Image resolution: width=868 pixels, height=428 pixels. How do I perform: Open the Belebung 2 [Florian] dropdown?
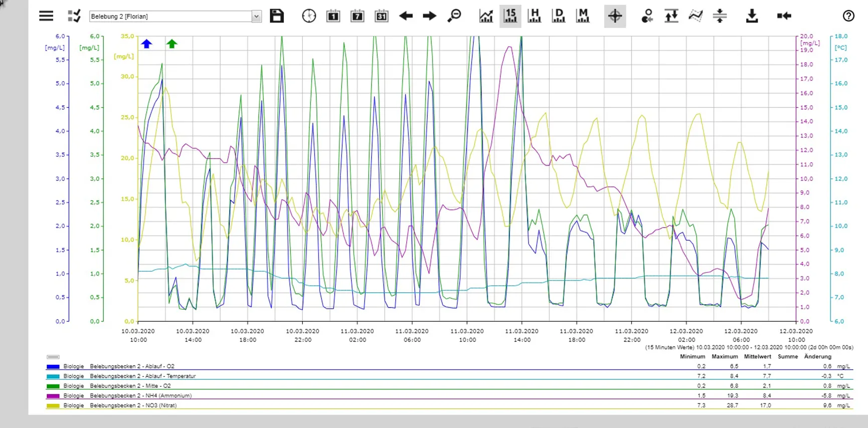pos(256,17)
